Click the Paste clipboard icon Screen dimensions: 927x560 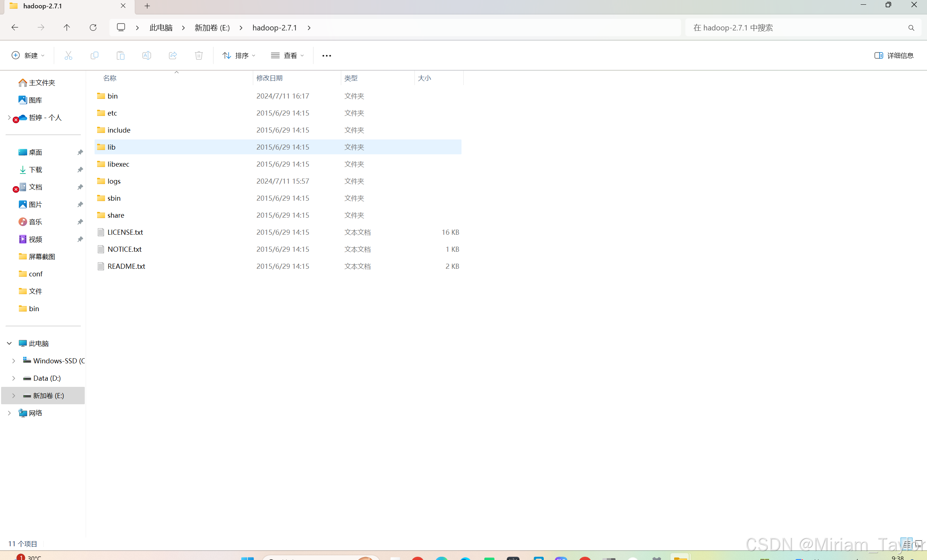(120, 56)
